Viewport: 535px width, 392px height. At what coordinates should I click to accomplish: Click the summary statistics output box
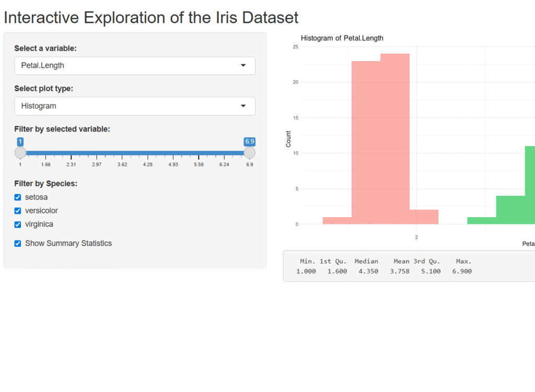(x=409, y=266)
